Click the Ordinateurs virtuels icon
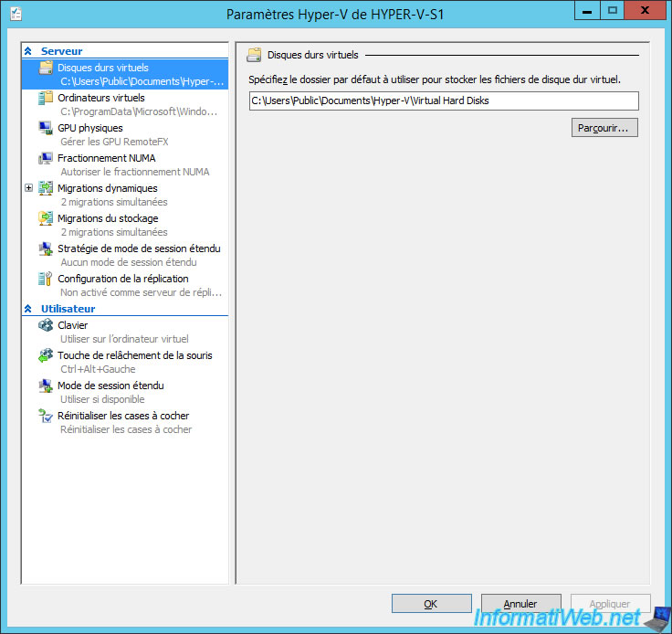 point(46,98)
